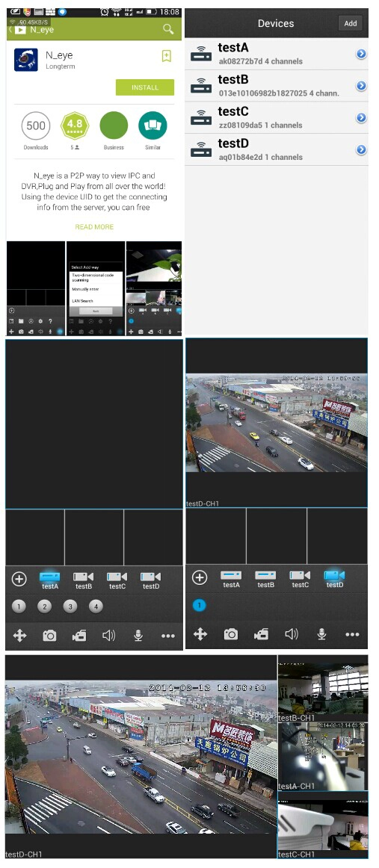Open the third app screenshot with plant

(154, 288)
